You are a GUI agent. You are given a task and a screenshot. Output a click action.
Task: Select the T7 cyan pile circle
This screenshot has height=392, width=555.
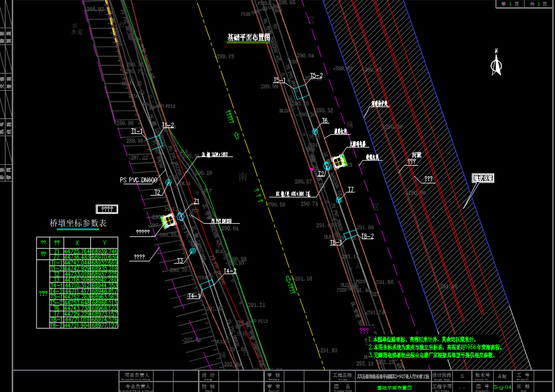click(x=339, y=200)
